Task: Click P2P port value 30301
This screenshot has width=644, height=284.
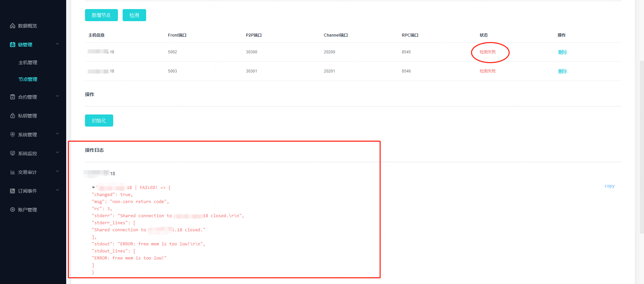Action: point(252,71)
